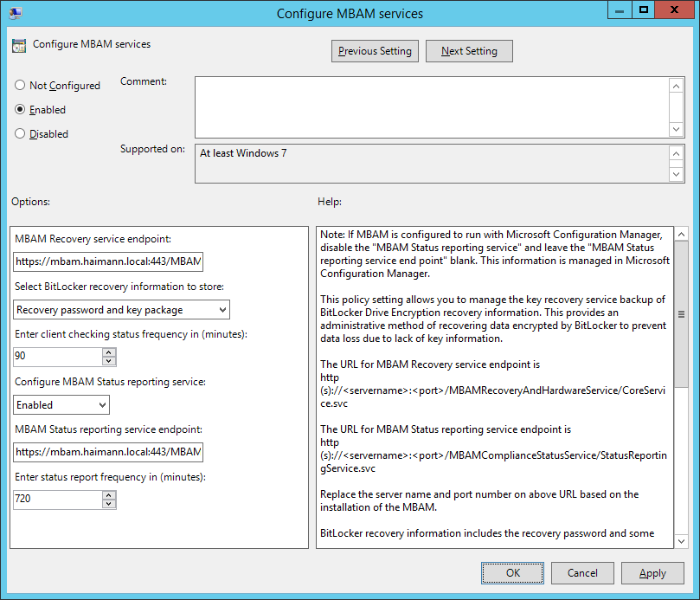The height and width of the screenshot is (600, 700).
Task: Click the Help panel scrollbar thumb
Action: 681,314
